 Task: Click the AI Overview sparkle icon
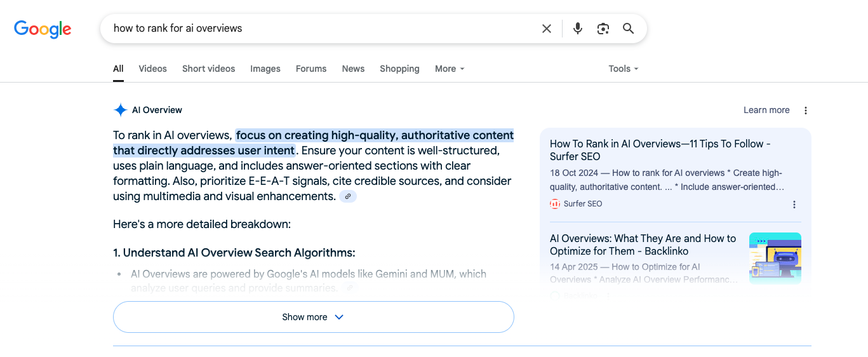(121, 110)
